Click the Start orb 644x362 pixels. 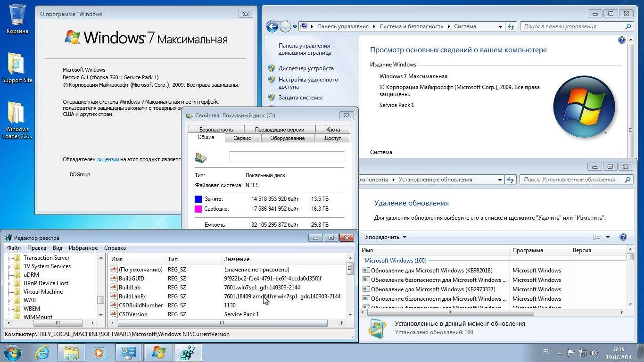12,352
